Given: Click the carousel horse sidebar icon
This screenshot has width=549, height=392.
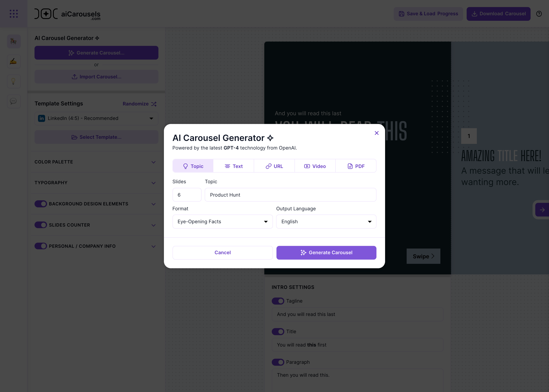Looking at the screenshot, I should [x=14, y=42].
